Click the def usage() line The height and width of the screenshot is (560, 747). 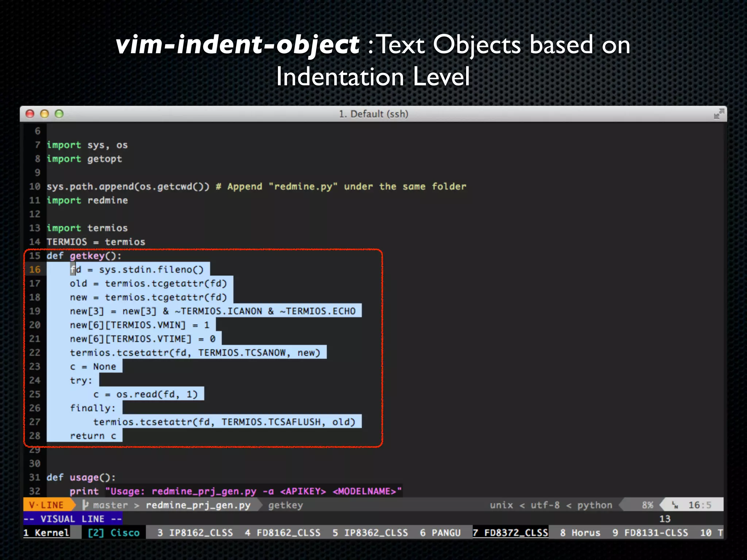coord(81,477)
